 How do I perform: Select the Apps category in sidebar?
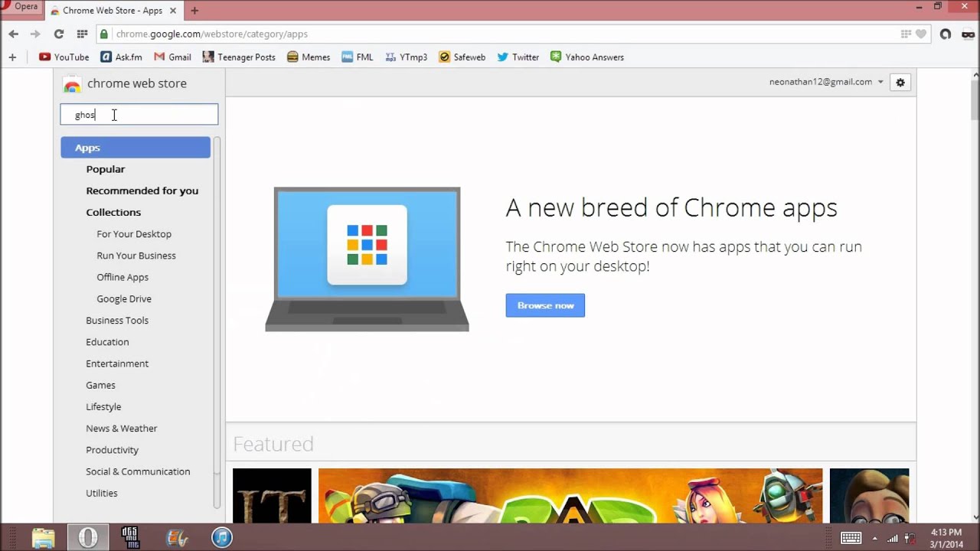tap(136, 148)
